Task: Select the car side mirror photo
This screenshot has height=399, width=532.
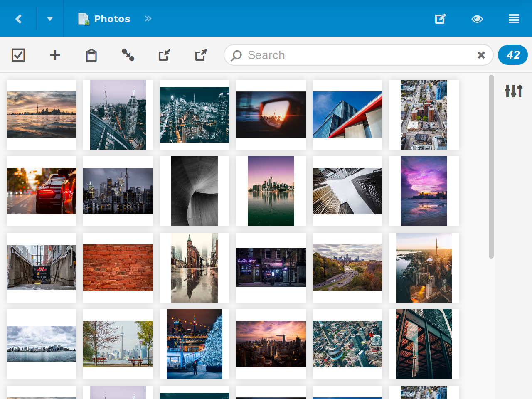Action: click(271, 115)
